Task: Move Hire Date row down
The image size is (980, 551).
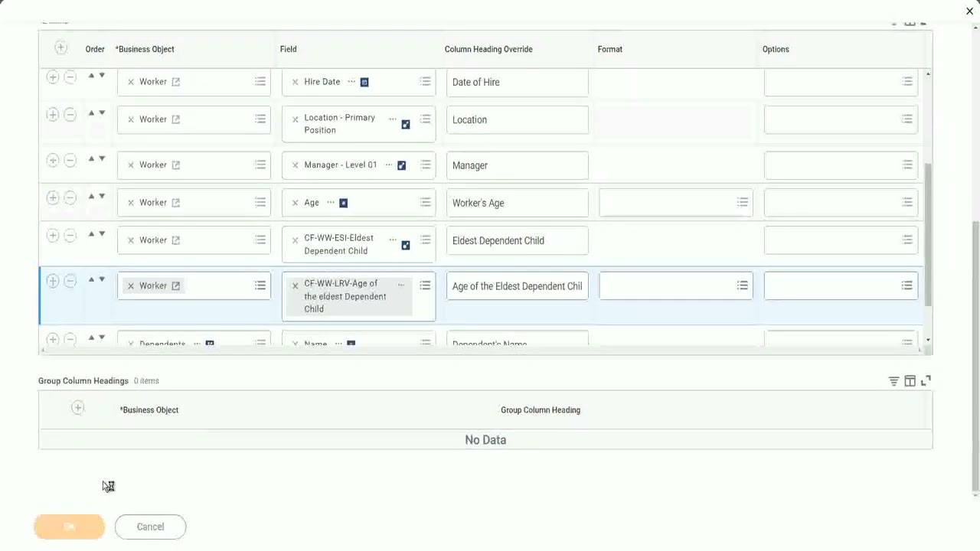Action: click(102, 76)
